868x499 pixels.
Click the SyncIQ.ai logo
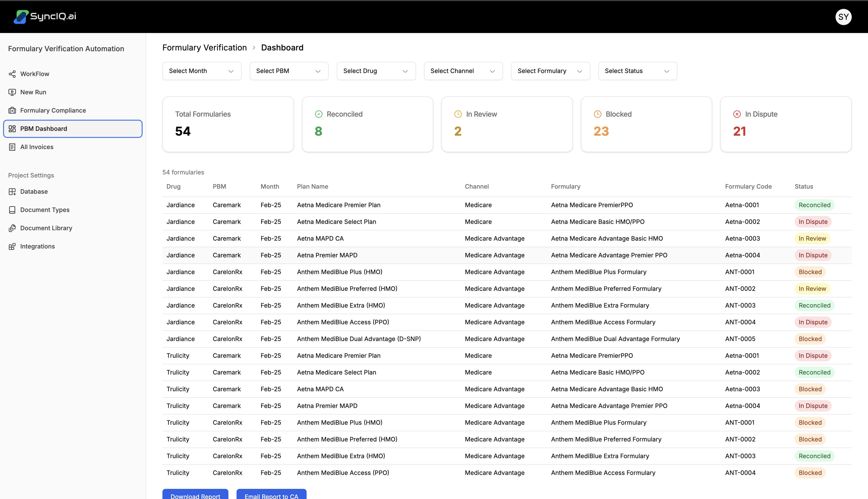pos(45,16)
